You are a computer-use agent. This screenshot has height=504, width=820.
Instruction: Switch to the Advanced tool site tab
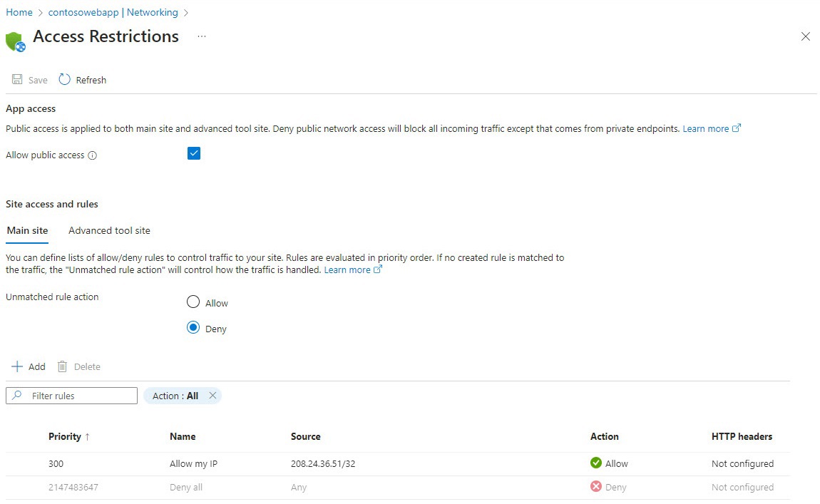click(108, 230)
